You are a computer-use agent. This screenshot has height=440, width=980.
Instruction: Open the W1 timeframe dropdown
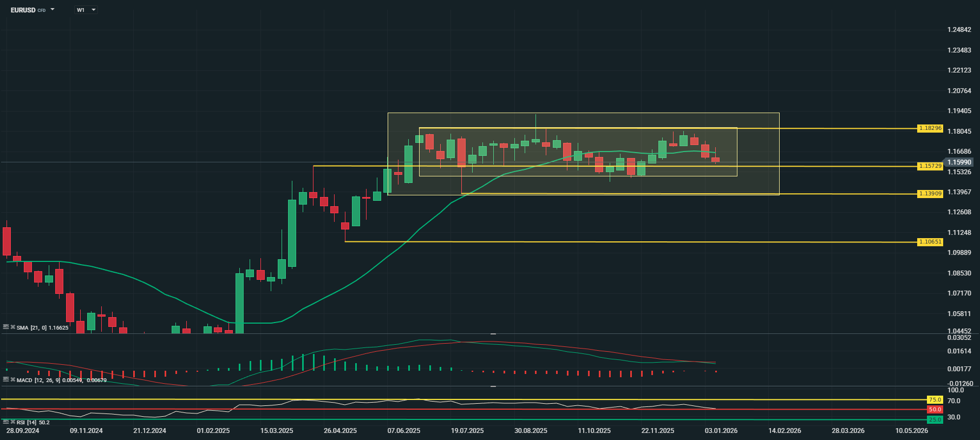pos(86,10)
